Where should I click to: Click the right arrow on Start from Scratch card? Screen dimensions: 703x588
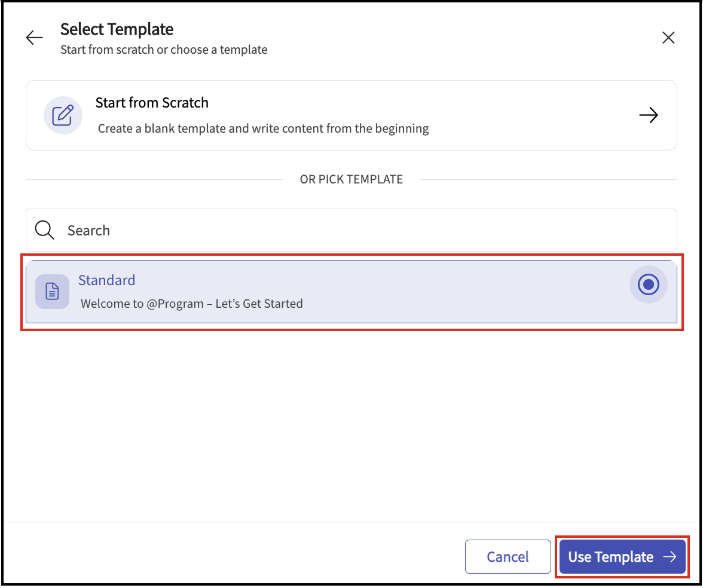coord(649,115)
